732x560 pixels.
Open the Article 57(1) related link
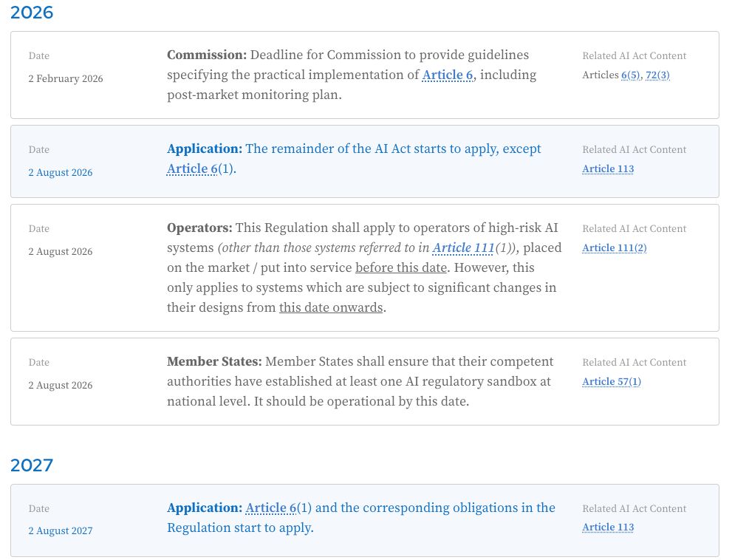pyautogui.click(x=611, y=381)
